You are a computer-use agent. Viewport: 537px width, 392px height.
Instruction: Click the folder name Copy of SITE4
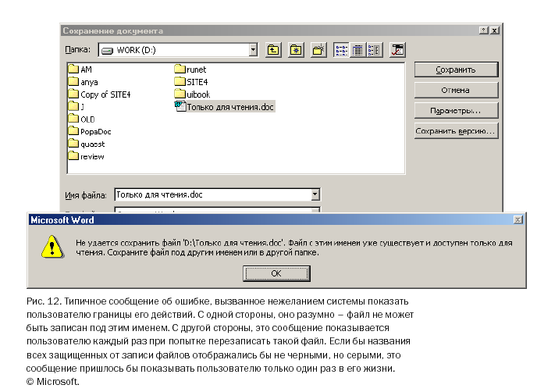tap(105, 94)
